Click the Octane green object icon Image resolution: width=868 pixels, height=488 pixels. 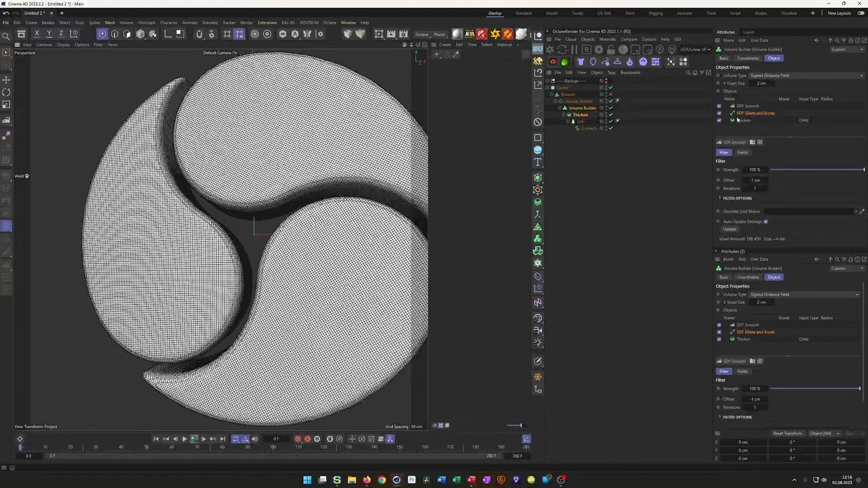pos(565,62)
